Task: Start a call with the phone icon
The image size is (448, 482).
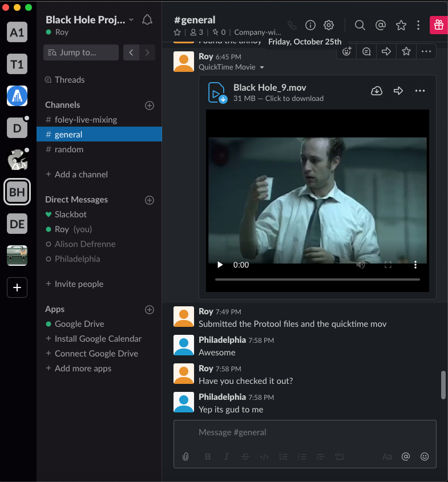Action: point(292,25)
